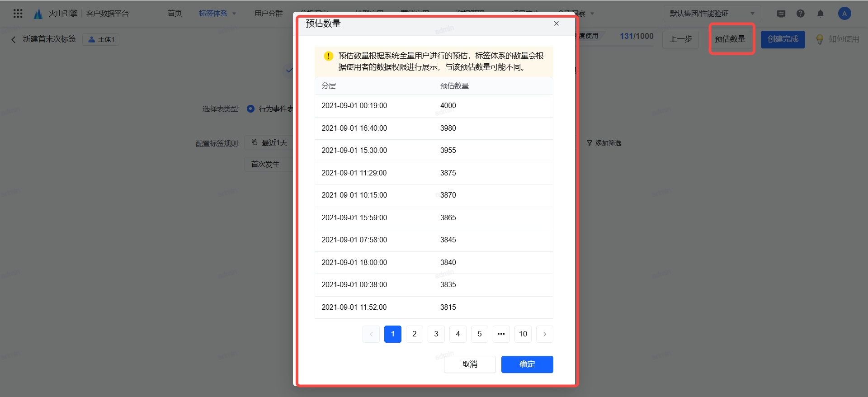Click the 2021-09-01 10:15:00 cell
The height and width of the screenshot is (397, 868).
[x=354, y=195]
